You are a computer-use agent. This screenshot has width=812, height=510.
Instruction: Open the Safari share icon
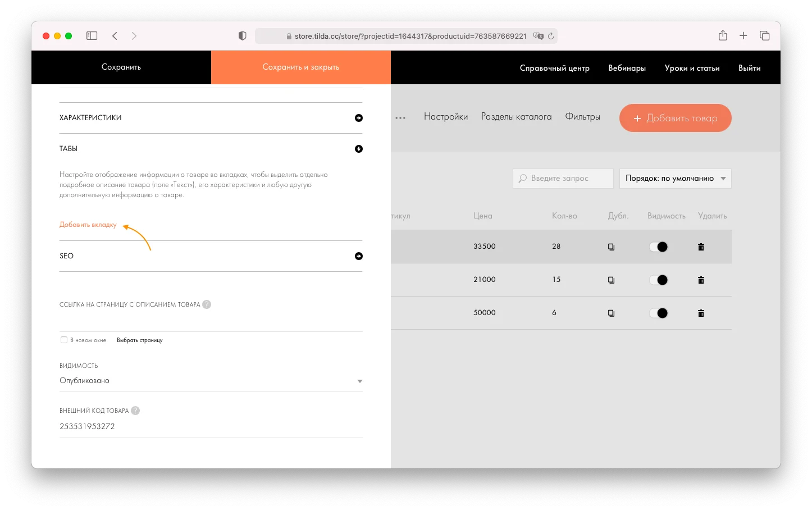point(723,35)
